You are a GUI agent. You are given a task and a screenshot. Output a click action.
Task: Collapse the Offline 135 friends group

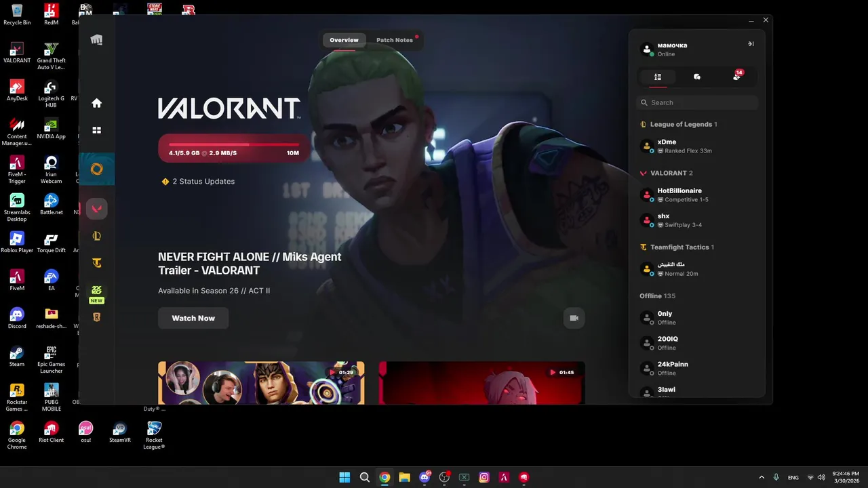(658, 296)
